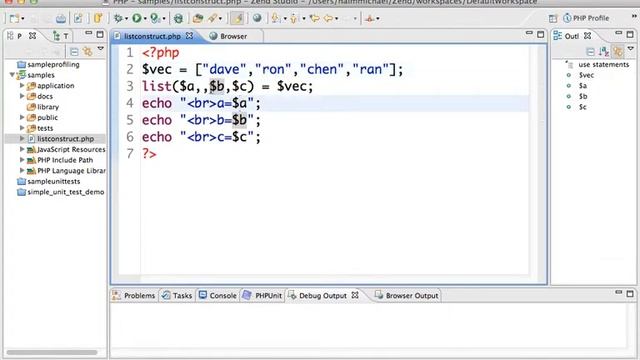Open the Debug configurations dropdown arrow
Viewport: 640px width, 360px height.
pos(126,19)
